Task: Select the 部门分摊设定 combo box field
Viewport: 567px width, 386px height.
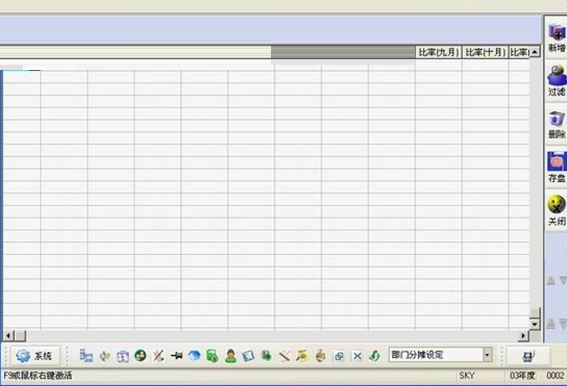Action: pos(440,355)
